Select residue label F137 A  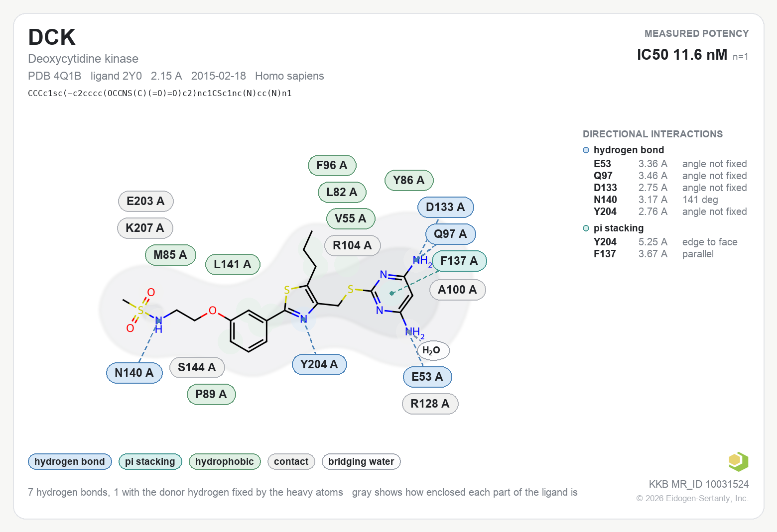pos(459,261)
